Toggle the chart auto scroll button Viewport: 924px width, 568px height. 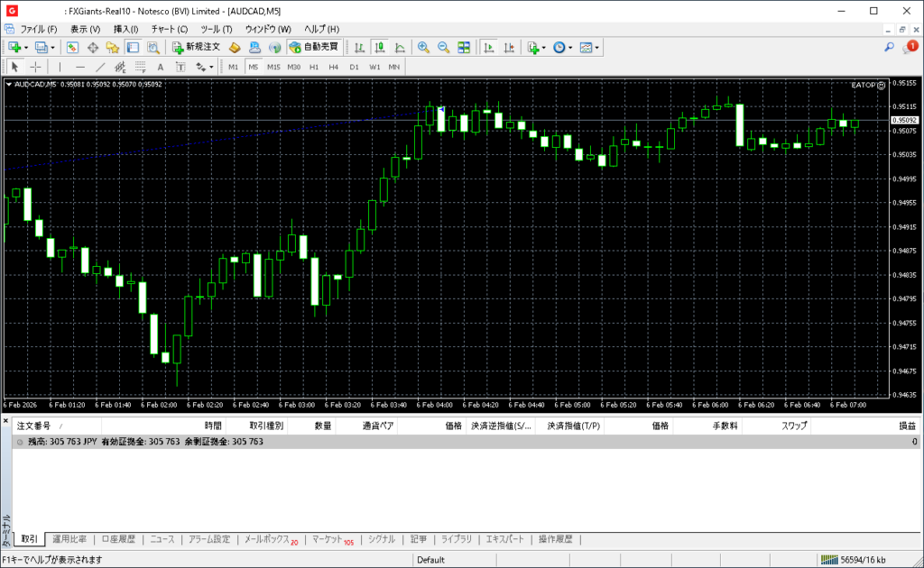(488, 47)
